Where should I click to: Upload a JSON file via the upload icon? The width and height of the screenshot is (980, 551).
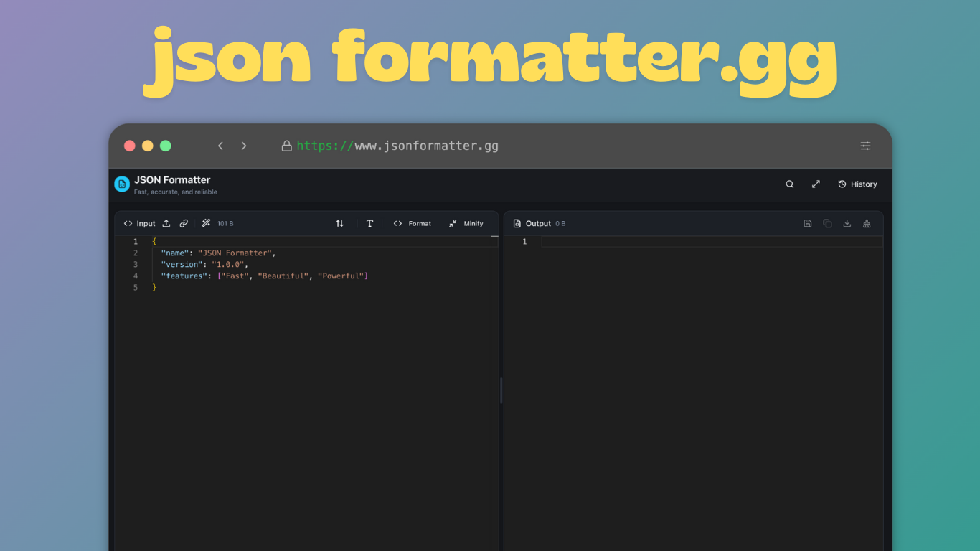click(167, 223)
